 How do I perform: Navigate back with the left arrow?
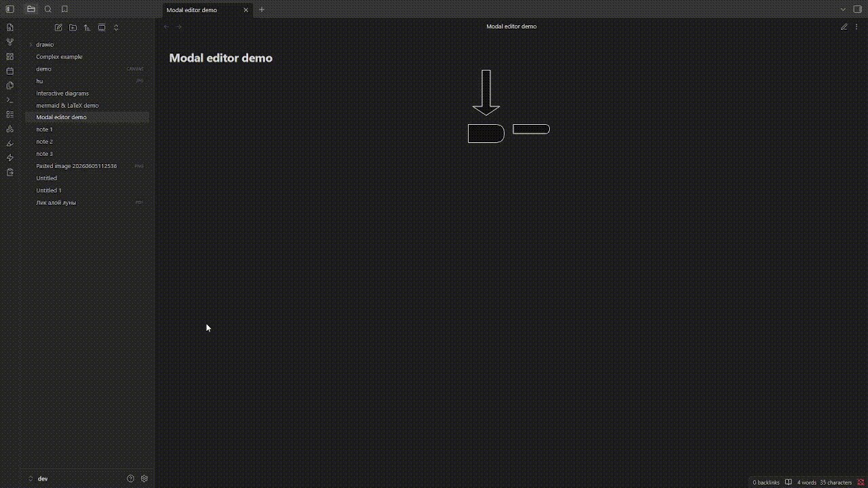166,26
